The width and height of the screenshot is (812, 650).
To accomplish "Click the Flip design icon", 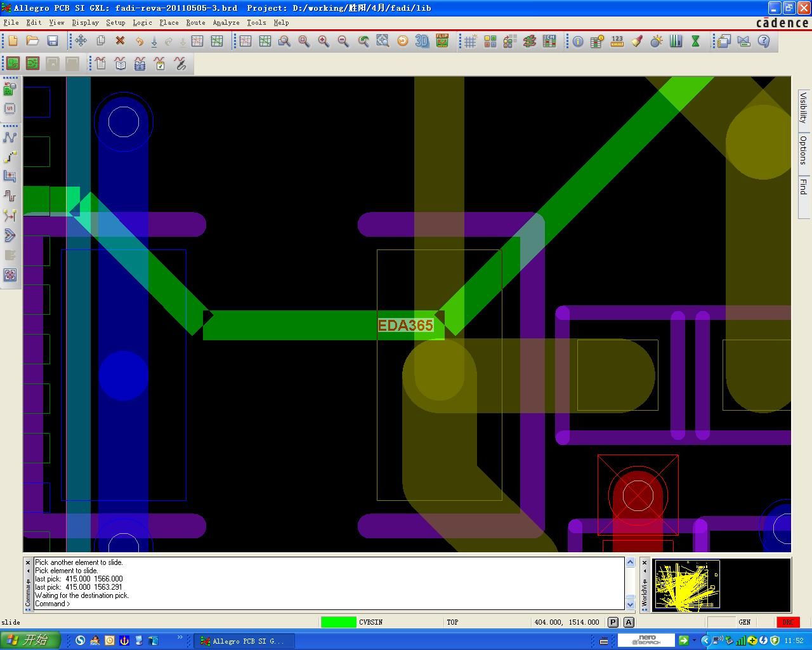I will pyautogui.click(x=442, y=41).
